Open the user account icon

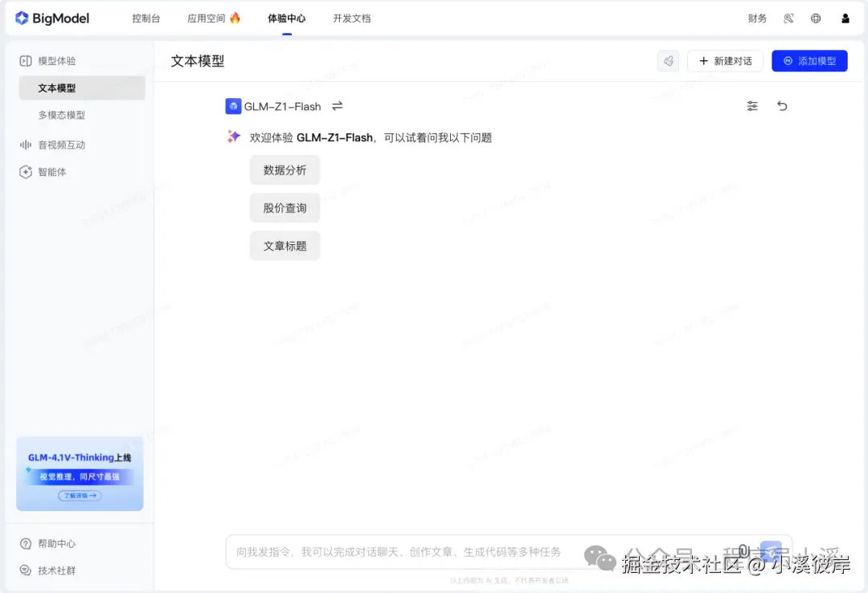point(845,18)
